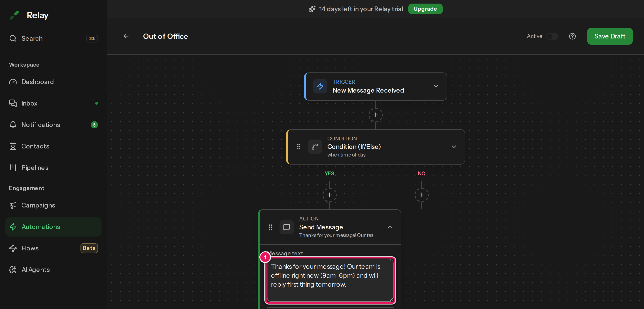The height and width of the screenshot is (309, 644).
Task: Click the Beta badge next to Flows
Action: (x=89, y=248)
